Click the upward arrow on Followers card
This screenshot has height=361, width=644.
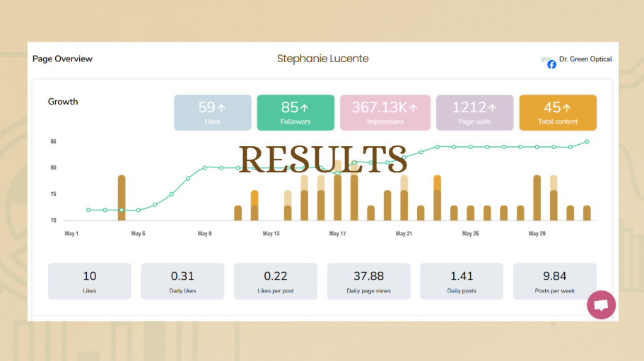[305, 108]
